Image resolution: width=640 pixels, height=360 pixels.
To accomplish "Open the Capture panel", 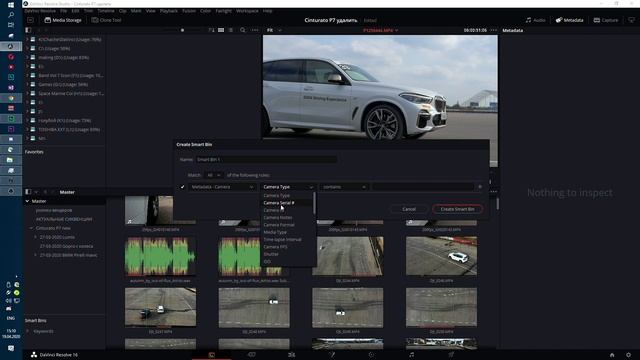I will pos(606,20).
